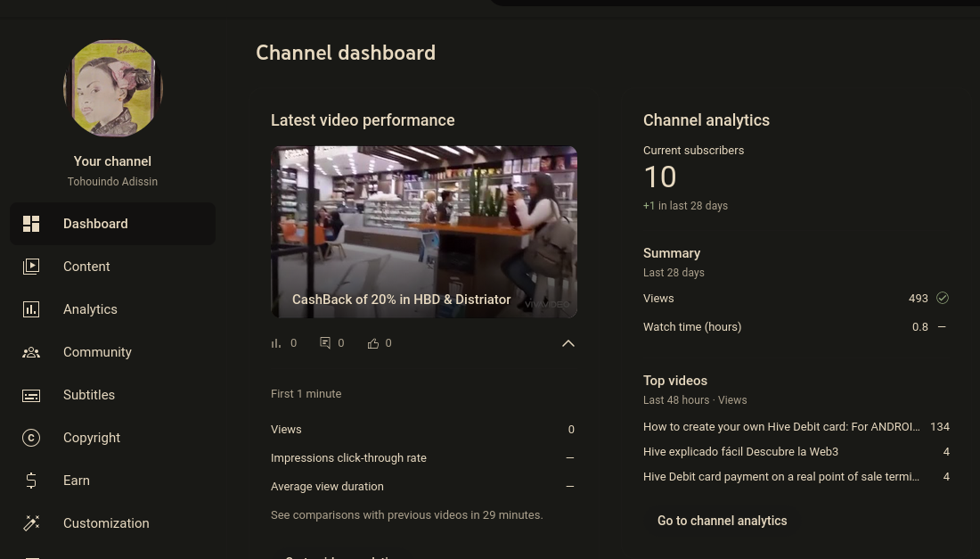
Task: Open Hive Debit card payment point of sale video
Action: [x=781, y=477]
